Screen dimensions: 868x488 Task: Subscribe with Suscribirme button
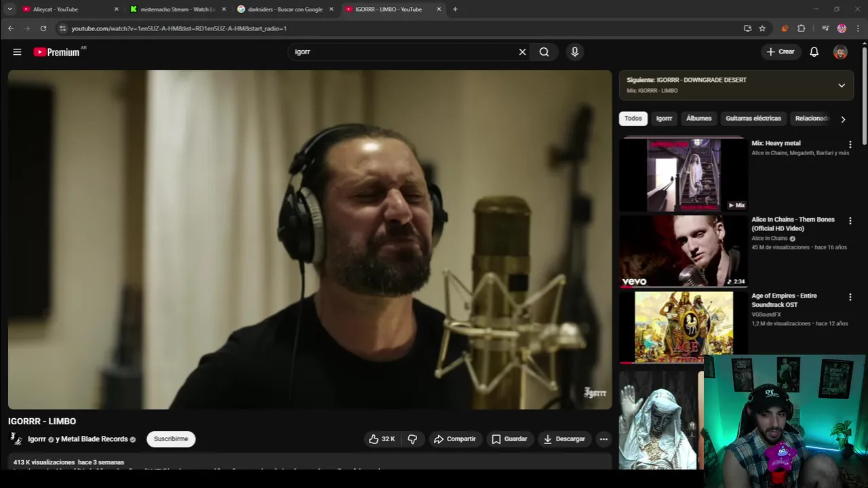point(171,439)
